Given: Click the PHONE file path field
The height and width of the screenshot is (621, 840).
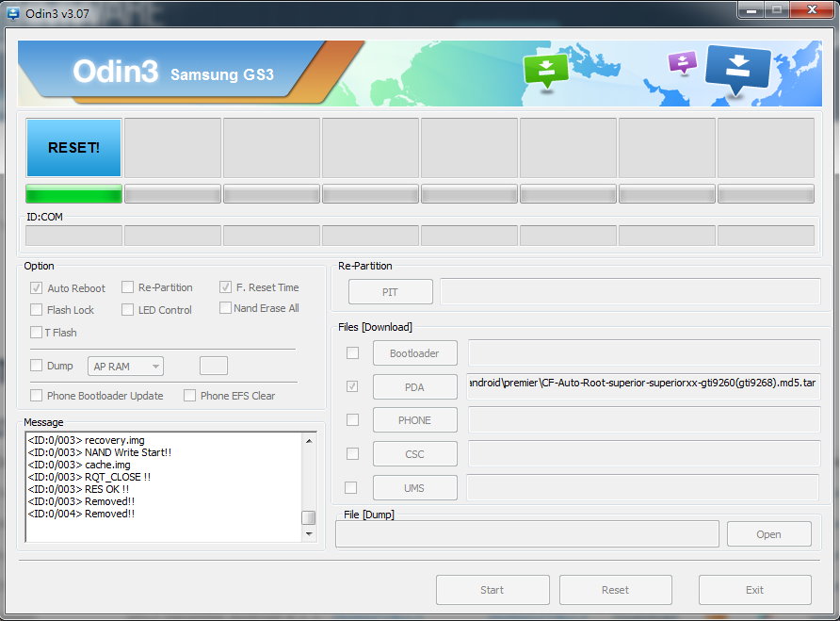Looking at the screenshot, I should click(x=644, y=420).
